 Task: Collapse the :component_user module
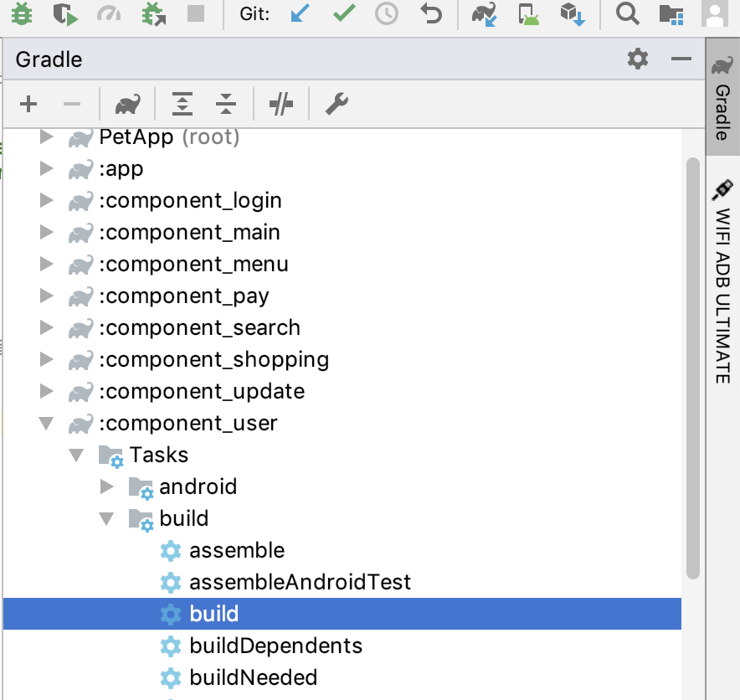46,424
